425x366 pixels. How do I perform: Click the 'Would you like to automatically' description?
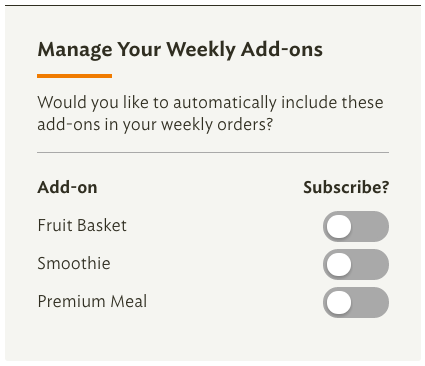(x=210, y=113)
